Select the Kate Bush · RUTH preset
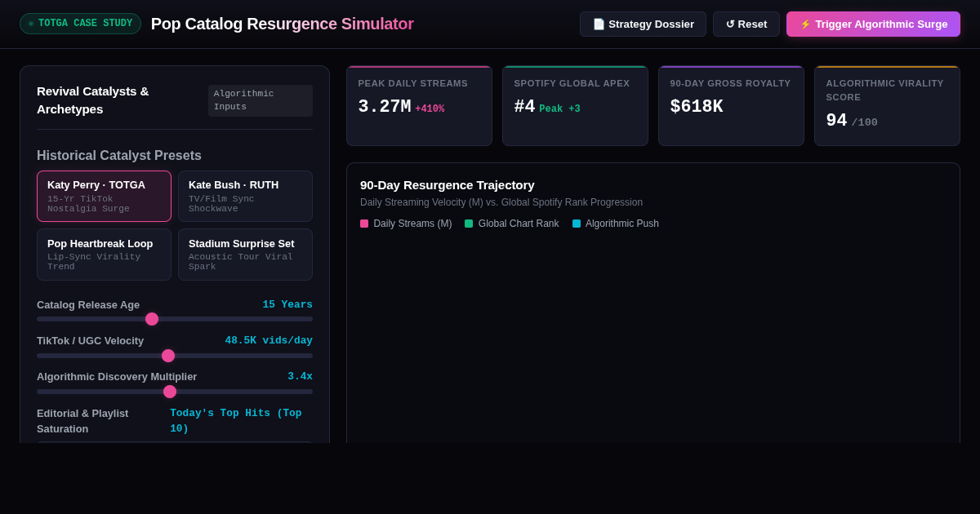 coord(245,196)
